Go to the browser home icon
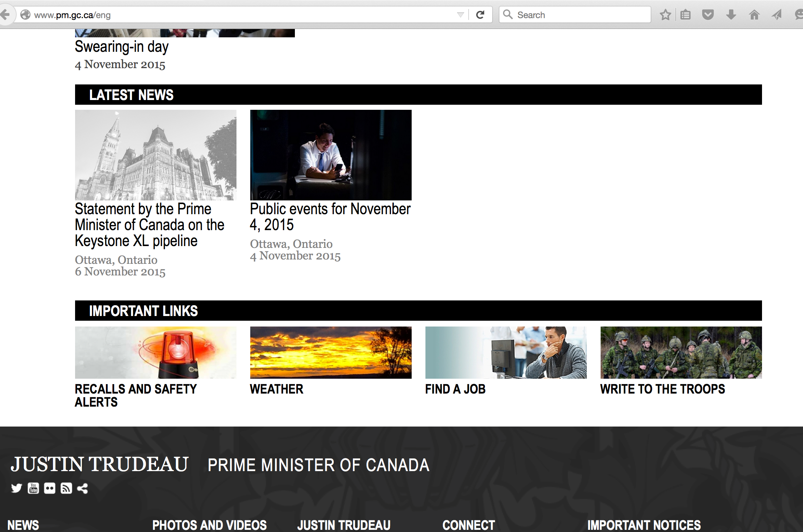803x532 pixels. pos(754,15)
